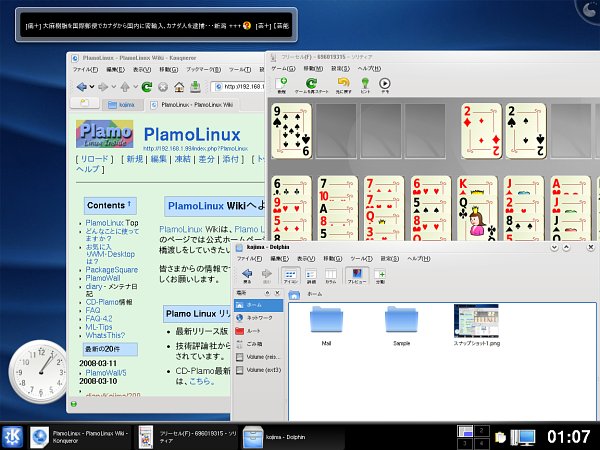Switch to virtual desktop 2 in the pager

point(481,431)
